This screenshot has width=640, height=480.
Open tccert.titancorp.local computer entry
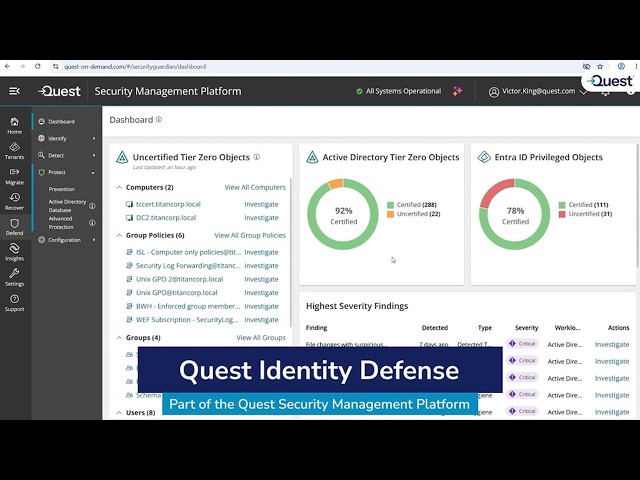[x=168, y=204]
